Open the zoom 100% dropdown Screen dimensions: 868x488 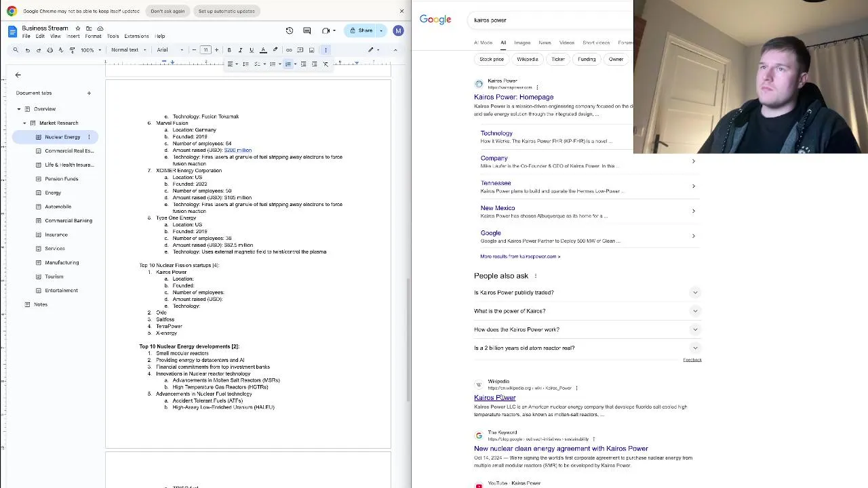coord(90,50)
